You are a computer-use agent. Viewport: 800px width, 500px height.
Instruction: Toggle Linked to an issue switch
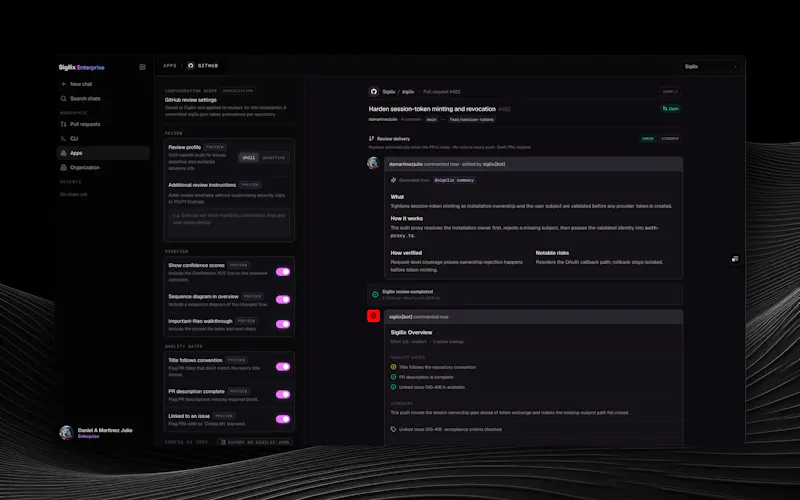tap(283, 419)
